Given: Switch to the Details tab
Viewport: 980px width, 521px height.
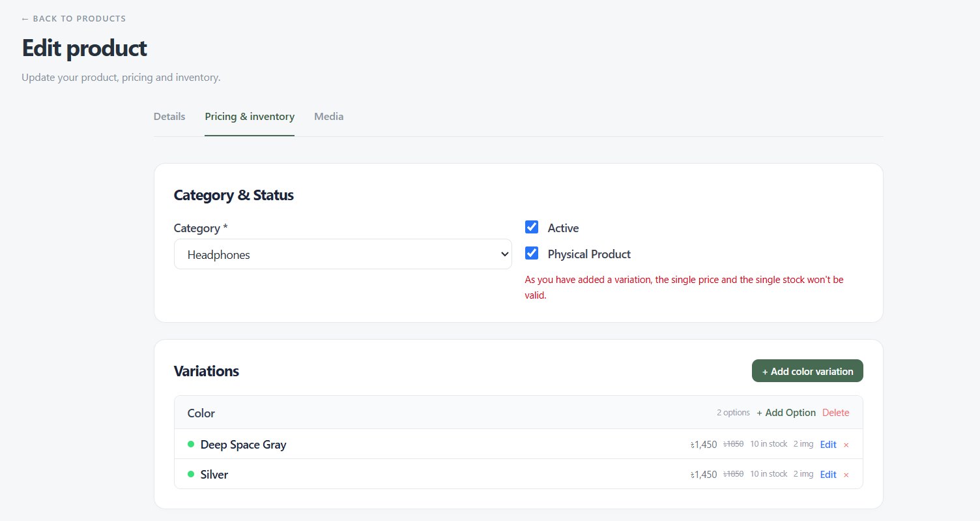Looking at the screenshot, I should (169, 117).
